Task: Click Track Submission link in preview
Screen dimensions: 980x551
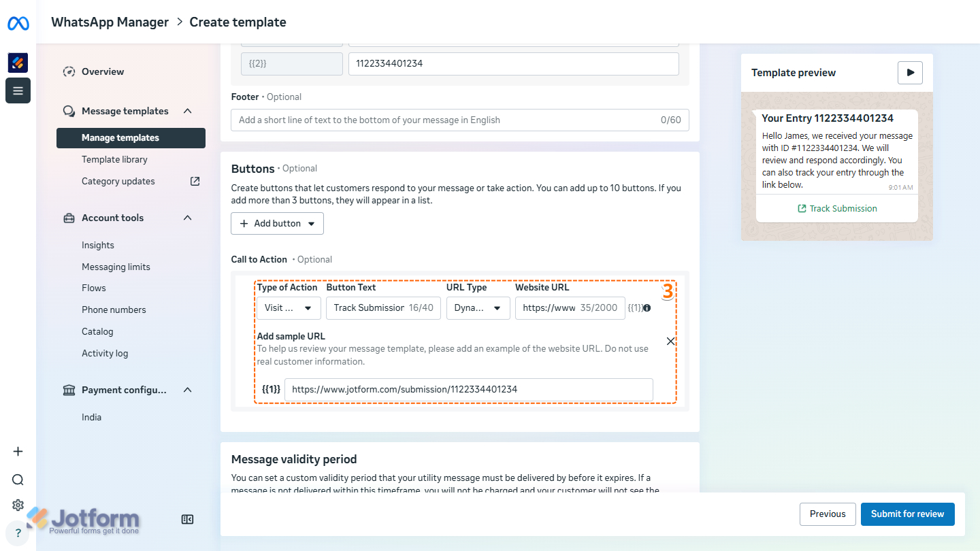Action: coord(837,208)
